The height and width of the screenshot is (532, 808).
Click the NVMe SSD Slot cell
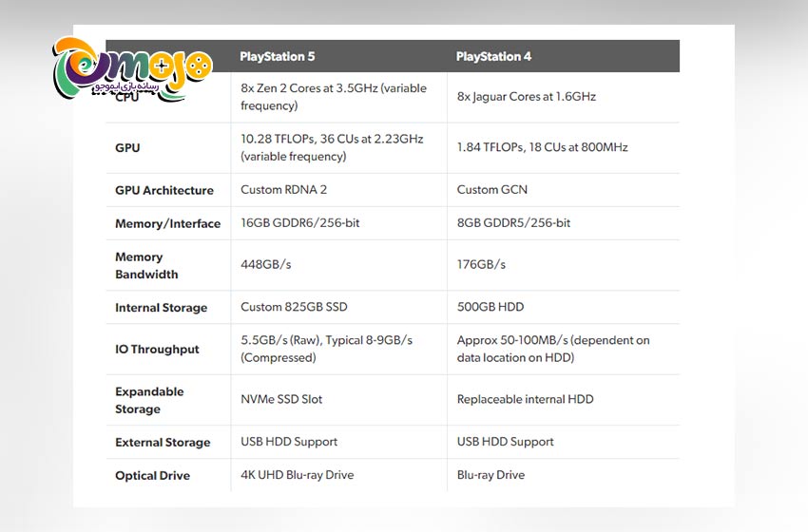point(281,399)
